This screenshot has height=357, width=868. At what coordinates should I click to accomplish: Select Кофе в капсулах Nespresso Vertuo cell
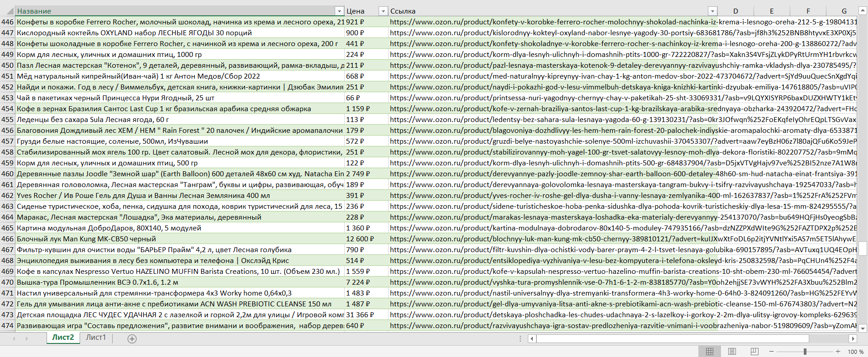tap(180, 271)
